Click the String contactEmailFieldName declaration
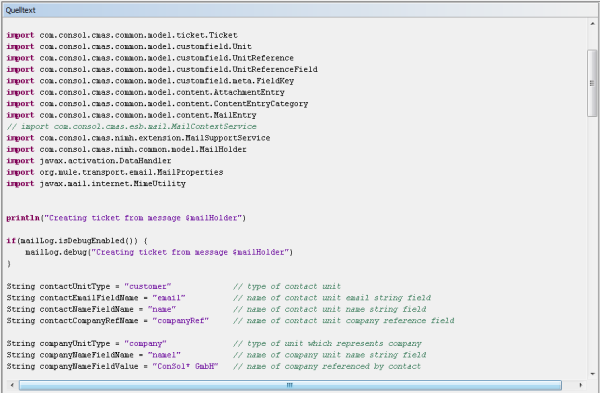 [96, 298]
